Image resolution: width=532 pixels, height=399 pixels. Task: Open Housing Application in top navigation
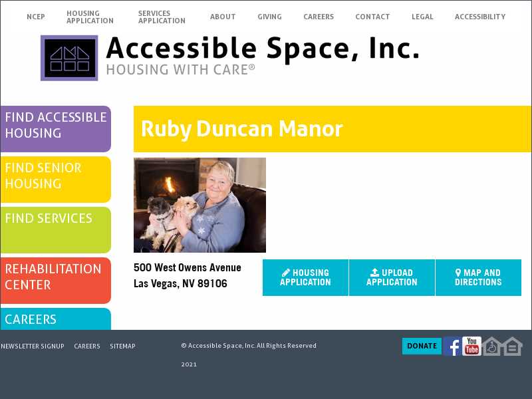click(90, 17)
